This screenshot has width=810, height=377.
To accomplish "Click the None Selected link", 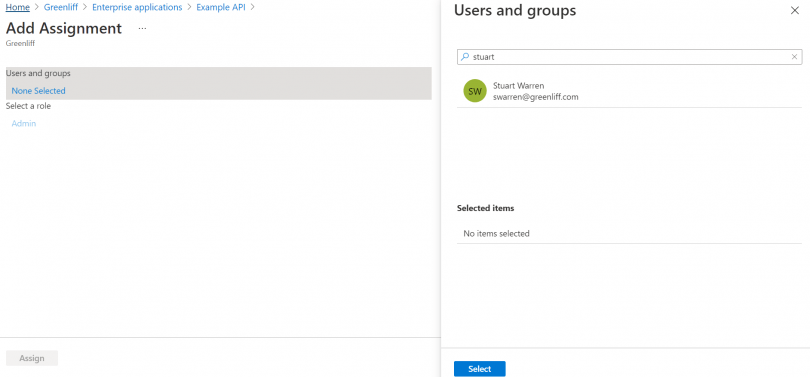I will [38, 91].
